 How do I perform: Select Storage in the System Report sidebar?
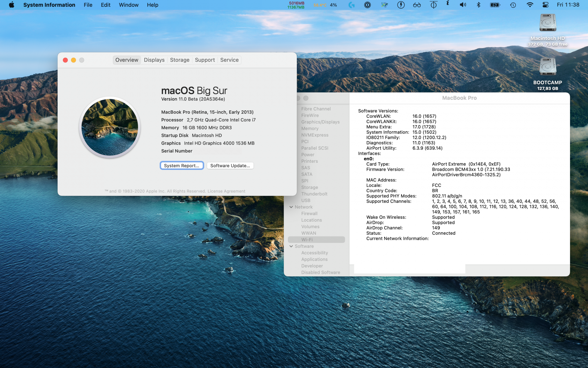310,187
